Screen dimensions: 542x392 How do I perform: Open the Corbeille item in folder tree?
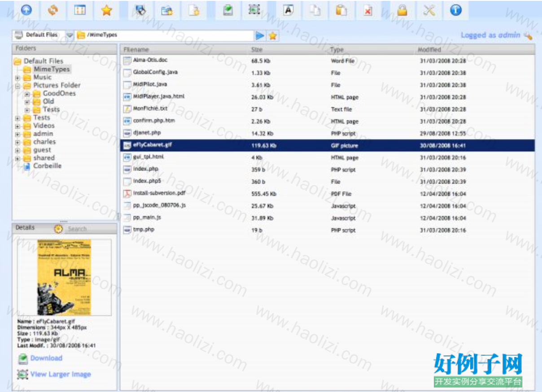(x=47, y=166)
